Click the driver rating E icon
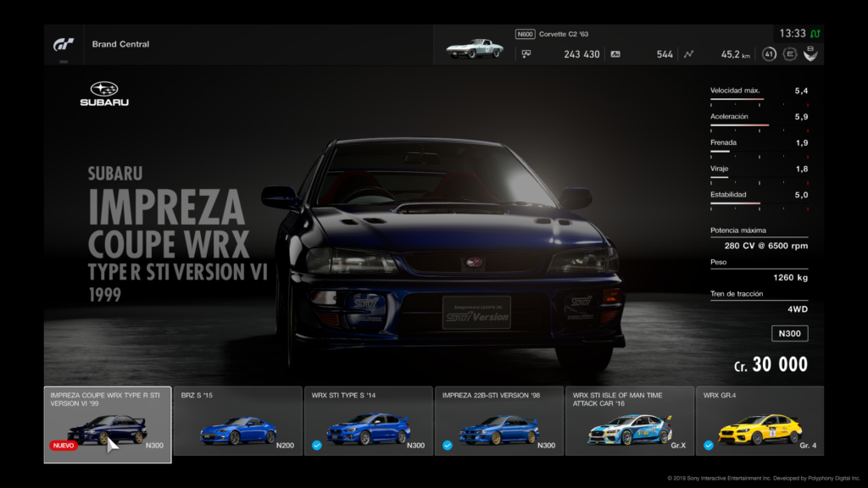The width and height of the screenshot is (868, 488). pos(790,54)
